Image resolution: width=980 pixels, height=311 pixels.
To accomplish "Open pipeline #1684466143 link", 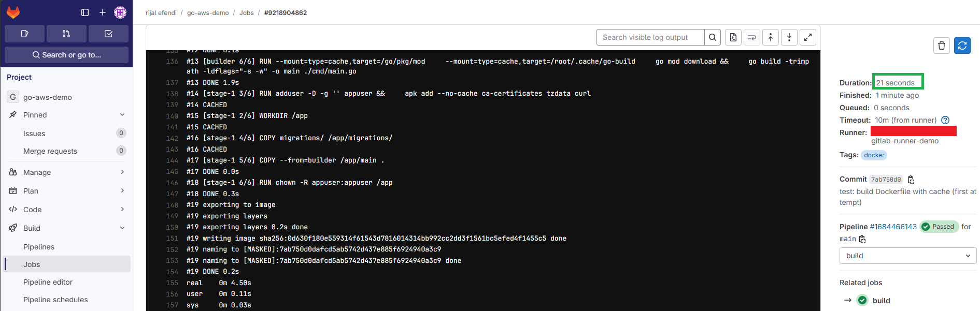I will coord(893,227).
